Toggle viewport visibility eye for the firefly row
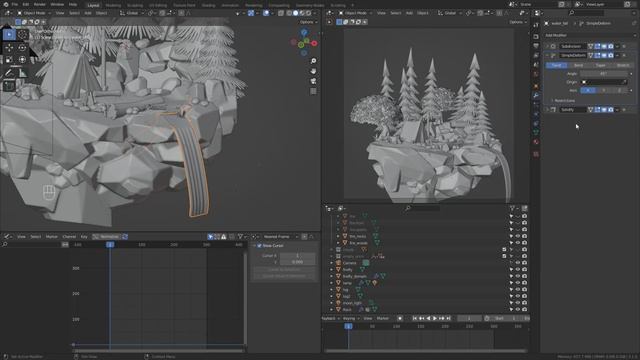Image resolution: width=640 pixels, height=360 pixels. tap(518, 270)
